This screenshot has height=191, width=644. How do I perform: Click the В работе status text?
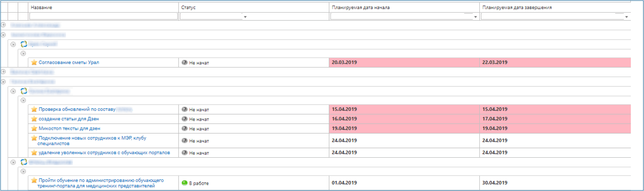point(198,183)
